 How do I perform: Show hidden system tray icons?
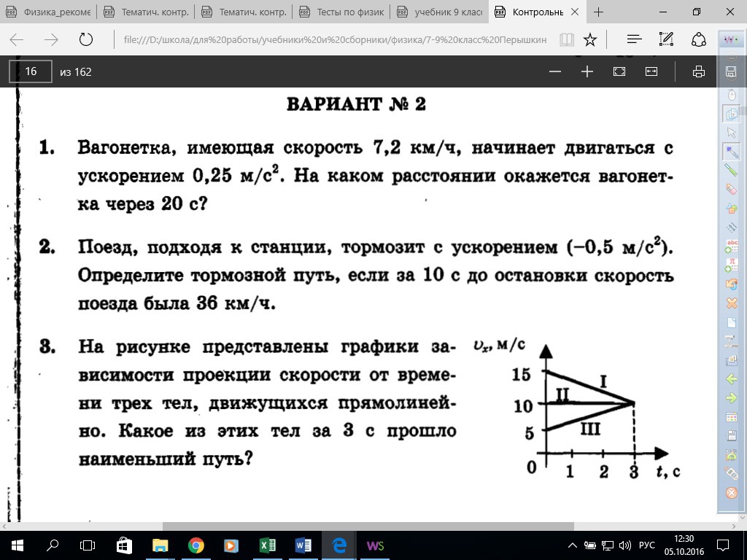573,545
